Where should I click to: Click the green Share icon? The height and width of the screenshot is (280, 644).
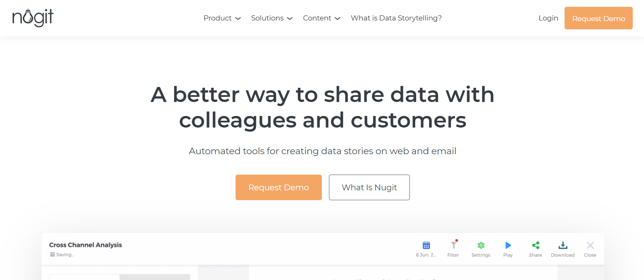pos(536,245)
